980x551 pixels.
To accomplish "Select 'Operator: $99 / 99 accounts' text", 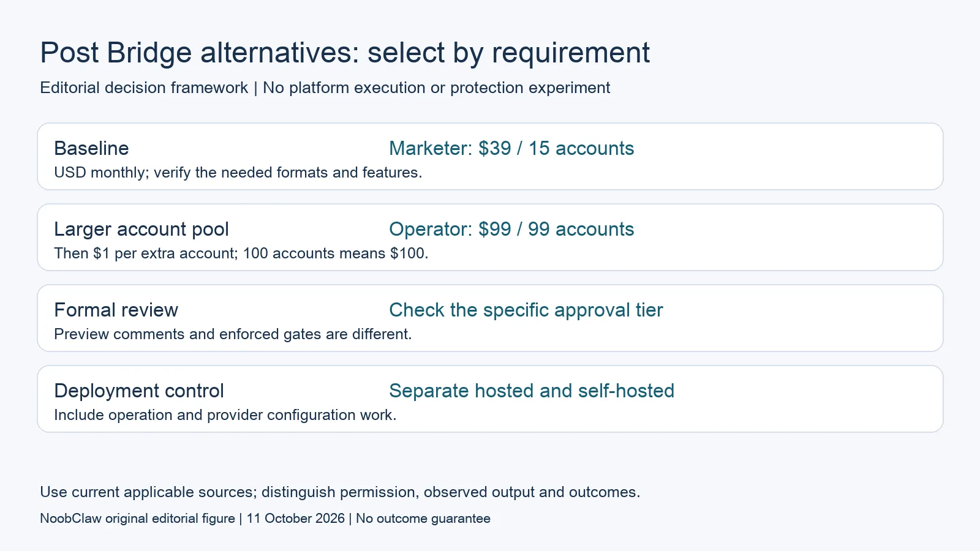I will coord(511,229).
